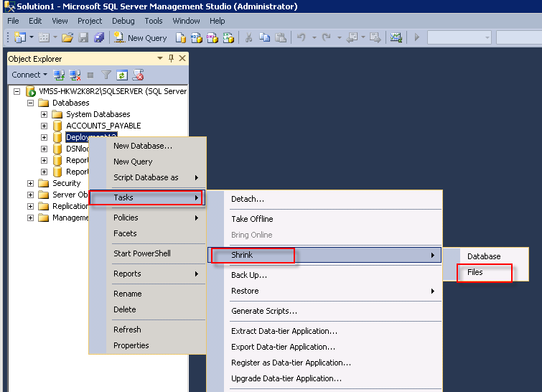Click the Paste clipboard icon
The height and width of the screenshot is (392, 542).
coord(281,37)
